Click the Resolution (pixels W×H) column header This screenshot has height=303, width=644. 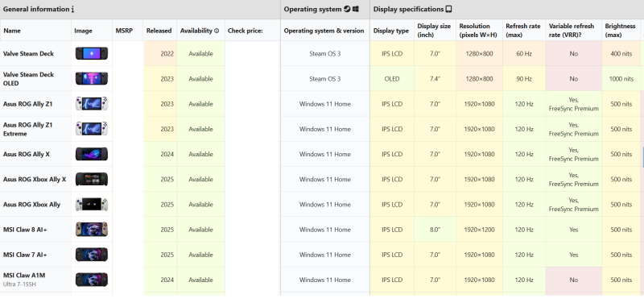(x=478, y=31)
